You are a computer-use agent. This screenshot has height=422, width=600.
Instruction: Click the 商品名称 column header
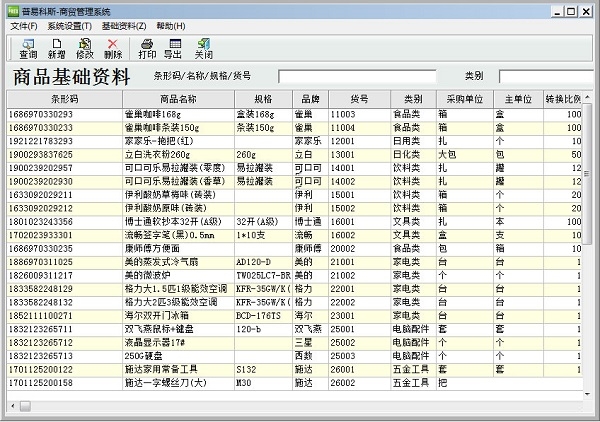click(178, 100)
